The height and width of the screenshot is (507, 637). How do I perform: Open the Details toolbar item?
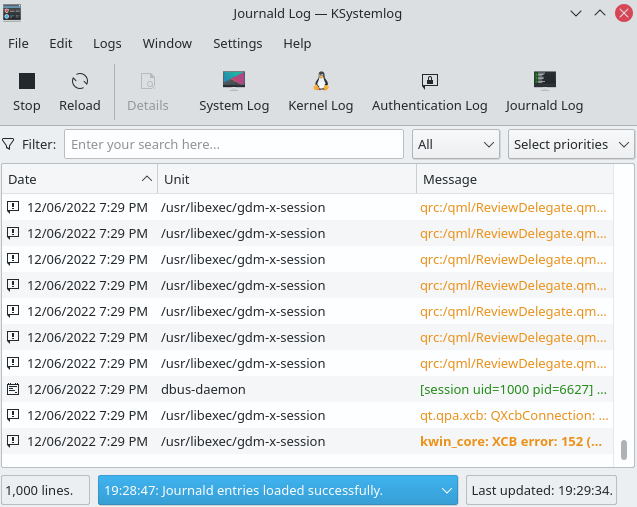pyautogui.click(x=147, y=92)
